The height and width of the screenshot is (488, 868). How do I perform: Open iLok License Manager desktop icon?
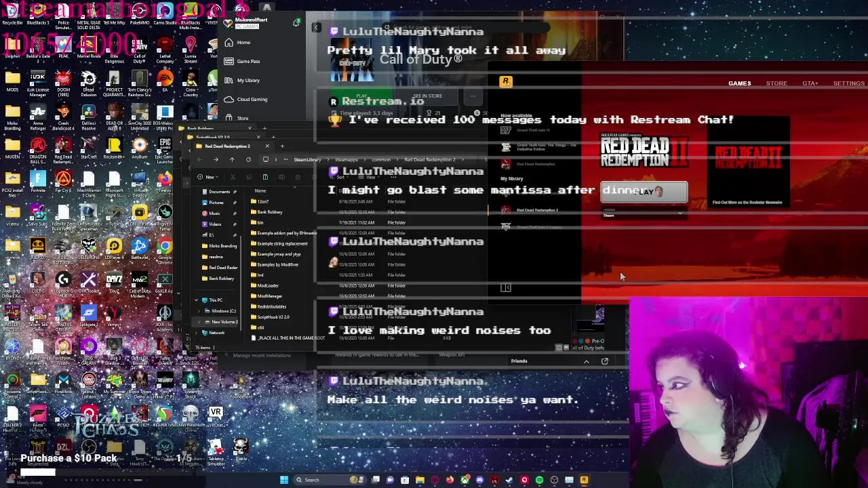pos(38,82)
